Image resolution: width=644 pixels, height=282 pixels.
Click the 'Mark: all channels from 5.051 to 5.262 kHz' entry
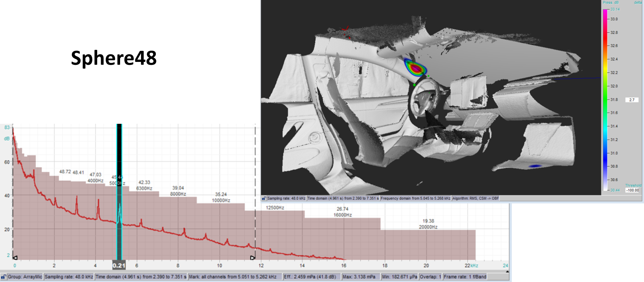click(x=235, y=277)
